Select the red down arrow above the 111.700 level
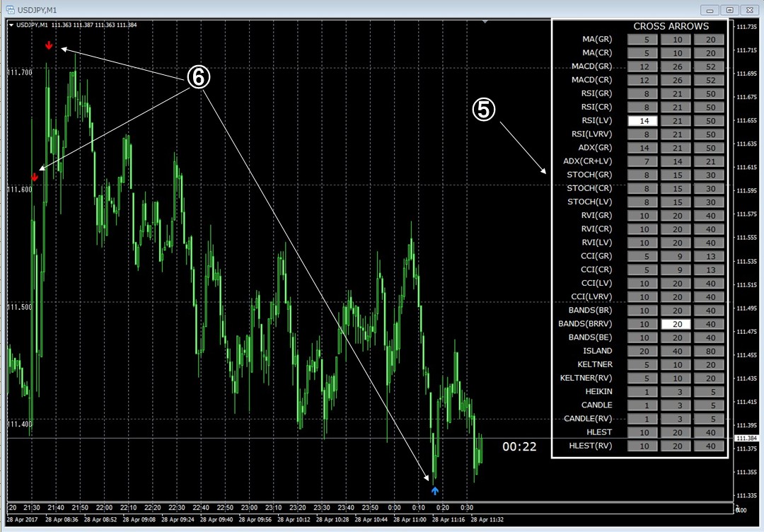This screenshot has height=532, width=764. [x=49, y=45]
